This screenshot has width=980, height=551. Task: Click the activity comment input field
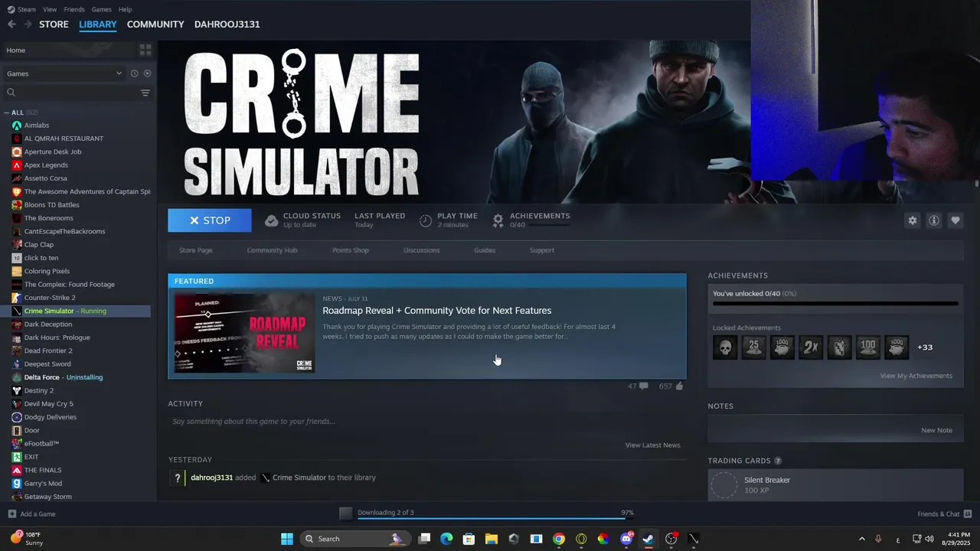coord(426,422)
